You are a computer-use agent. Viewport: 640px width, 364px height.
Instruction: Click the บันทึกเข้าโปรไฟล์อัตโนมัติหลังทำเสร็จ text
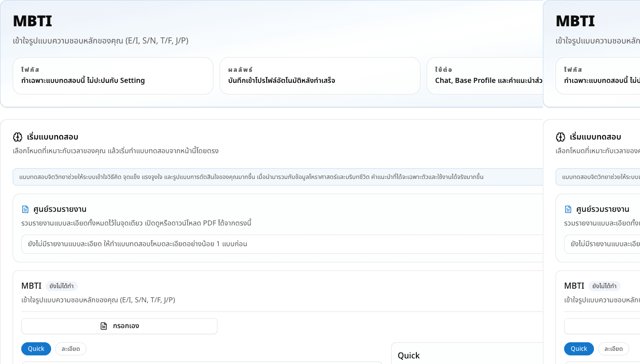coord(282,80)
